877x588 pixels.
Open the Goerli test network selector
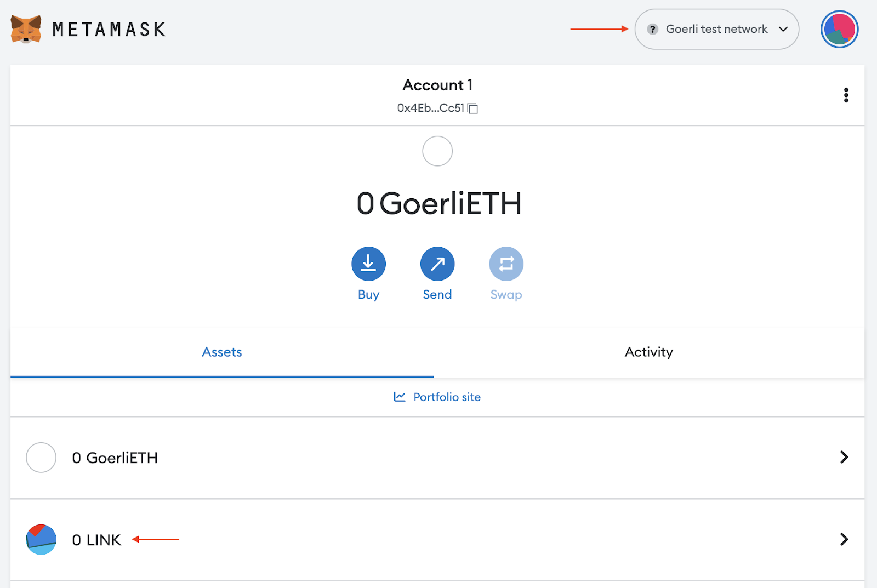pyautogui.click(x=716, y=29)
